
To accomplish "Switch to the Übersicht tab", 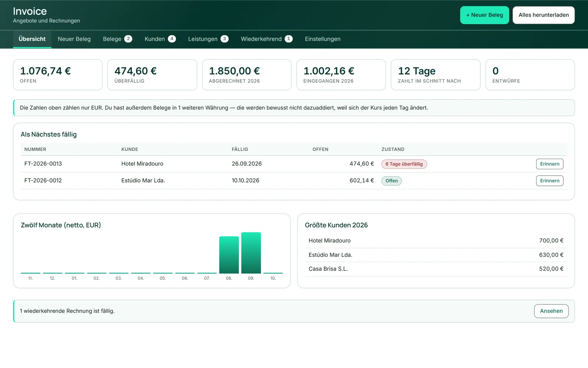I will [32, 39].
